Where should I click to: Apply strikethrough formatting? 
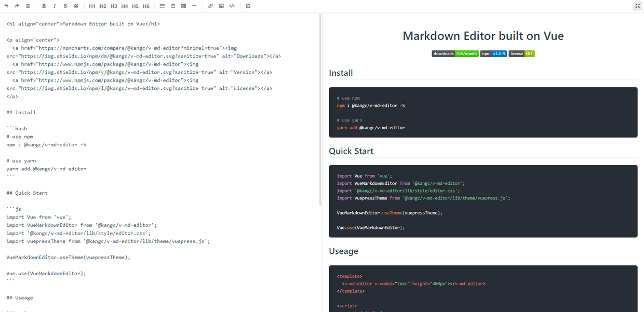coord(65,6)
